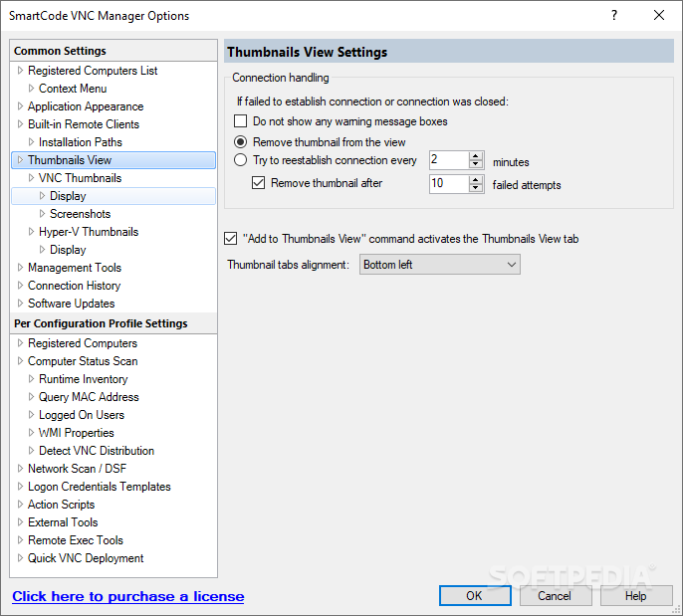Select Hyper-V Thumbnails tree item
Screen dimensions: 683x616
pos(89,232)
